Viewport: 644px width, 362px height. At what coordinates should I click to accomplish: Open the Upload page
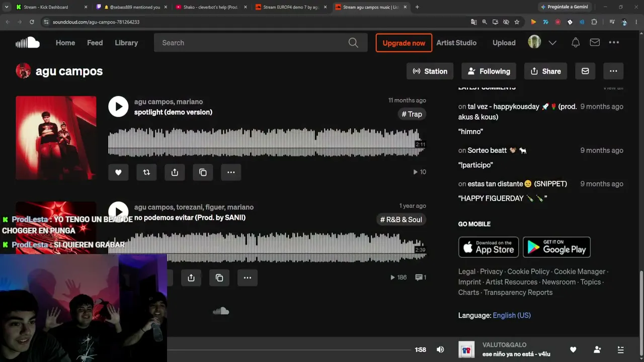click(504, 43)
